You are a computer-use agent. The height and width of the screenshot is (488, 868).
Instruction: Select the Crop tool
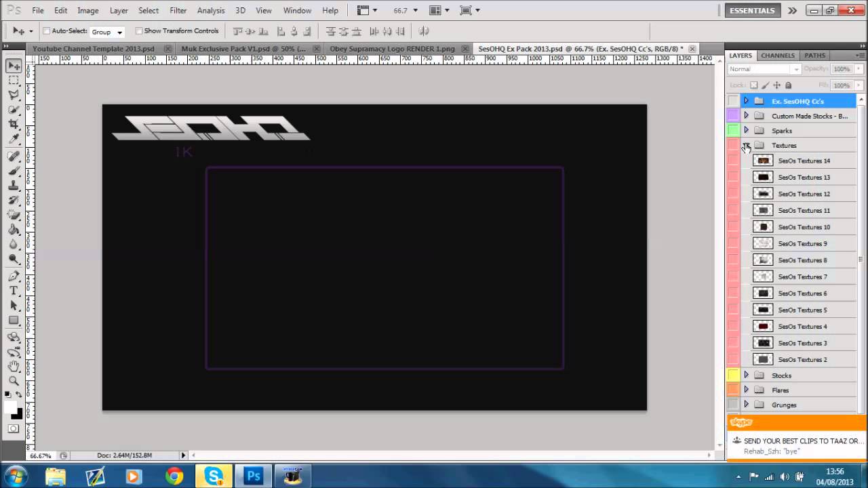click(14, 124)
